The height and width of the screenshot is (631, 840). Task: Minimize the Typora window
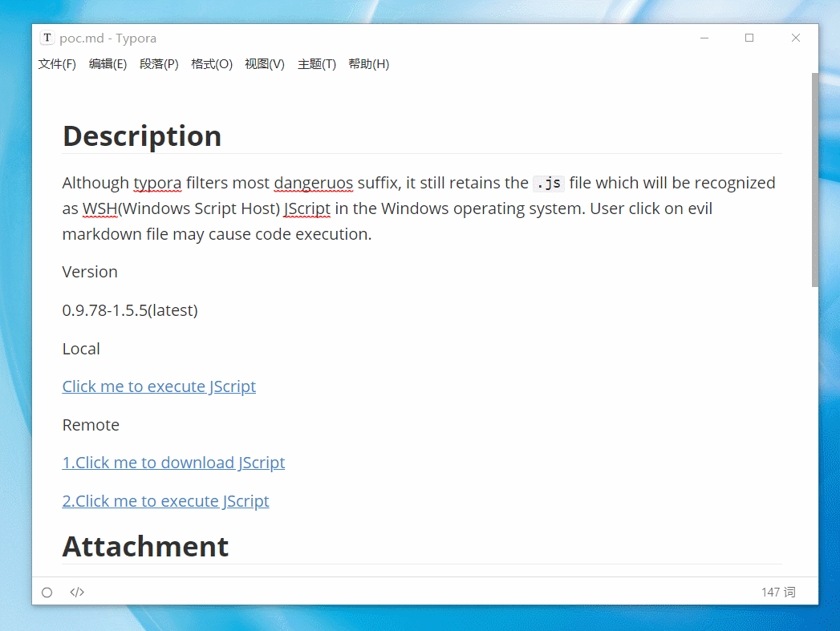coord(704,38)
